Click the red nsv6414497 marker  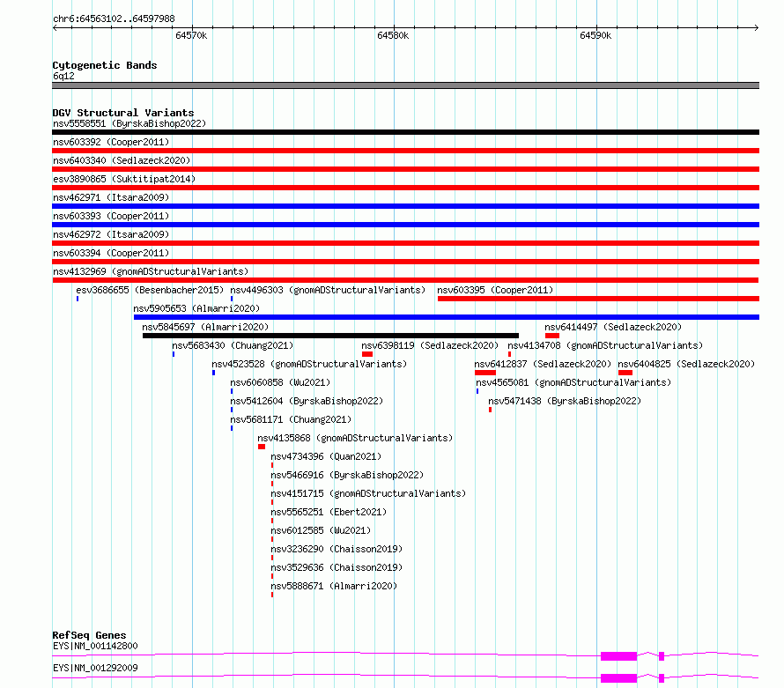552,336
